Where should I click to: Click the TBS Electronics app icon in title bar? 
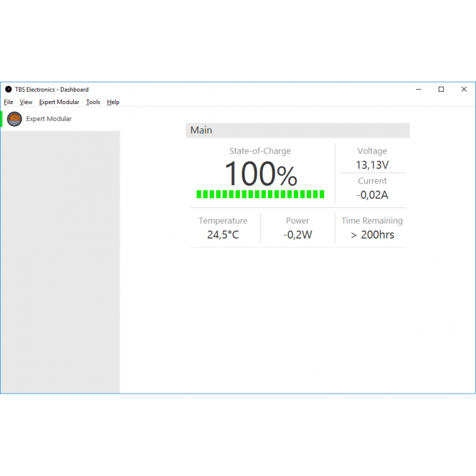[x=8, y=89]
